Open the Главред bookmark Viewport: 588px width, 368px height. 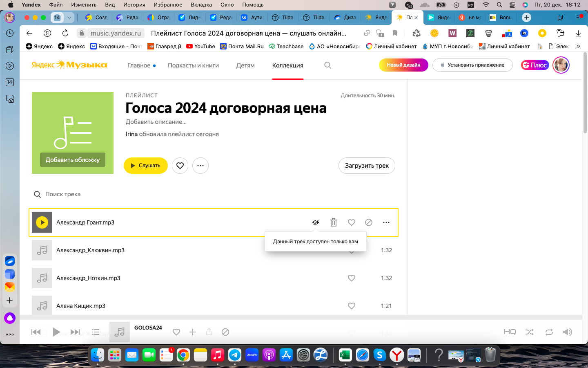(164, 46)
